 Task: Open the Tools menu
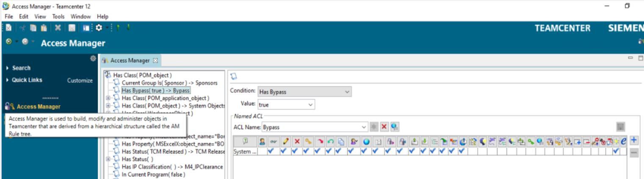point(58,16)
